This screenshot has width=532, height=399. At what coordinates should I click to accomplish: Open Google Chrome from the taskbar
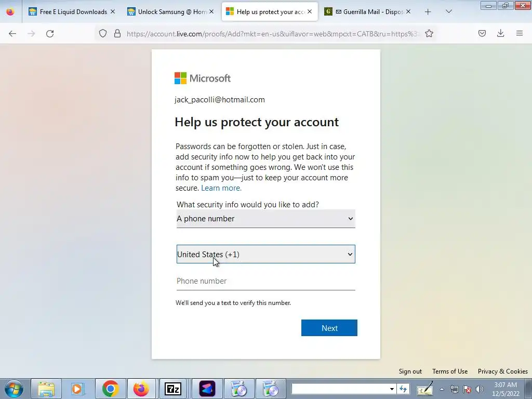point(110,389)
